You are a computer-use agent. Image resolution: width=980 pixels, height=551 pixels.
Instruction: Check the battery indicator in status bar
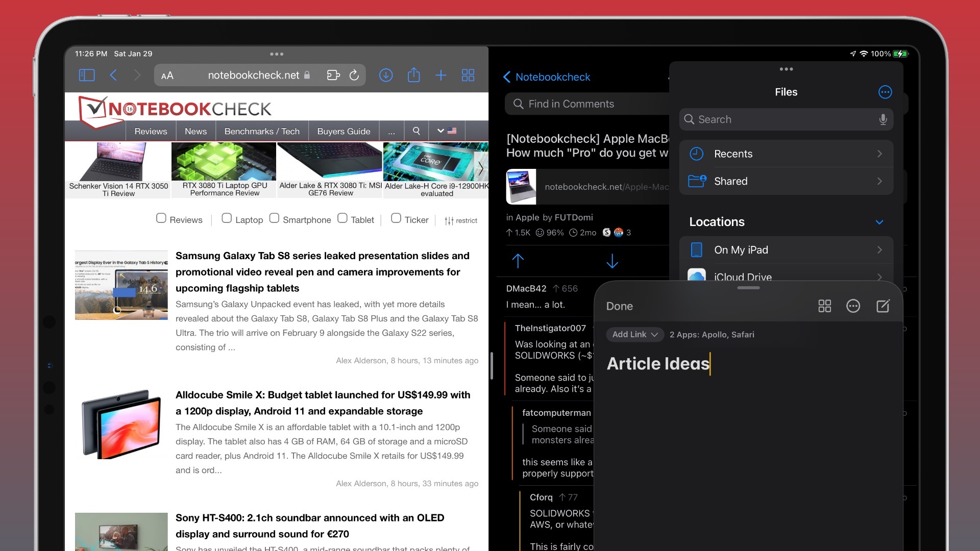coord(901,54)
